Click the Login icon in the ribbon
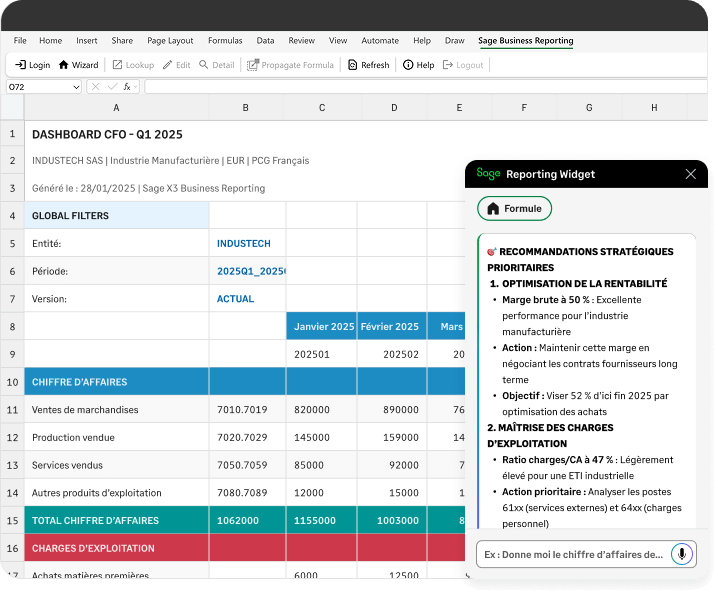The height and width of the screenshot is (606, 724). [20, 65]
